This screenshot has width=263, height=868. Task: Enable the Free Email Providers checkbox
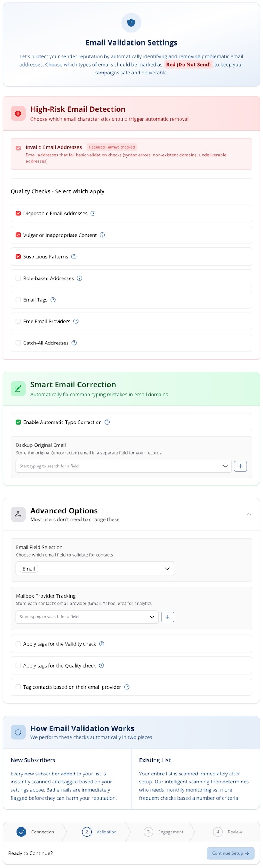tap(18, 322)
